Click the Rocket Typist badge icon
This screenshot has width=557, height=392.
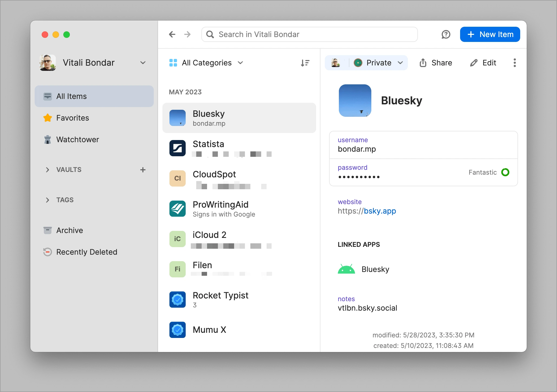[x=178, y=300]
